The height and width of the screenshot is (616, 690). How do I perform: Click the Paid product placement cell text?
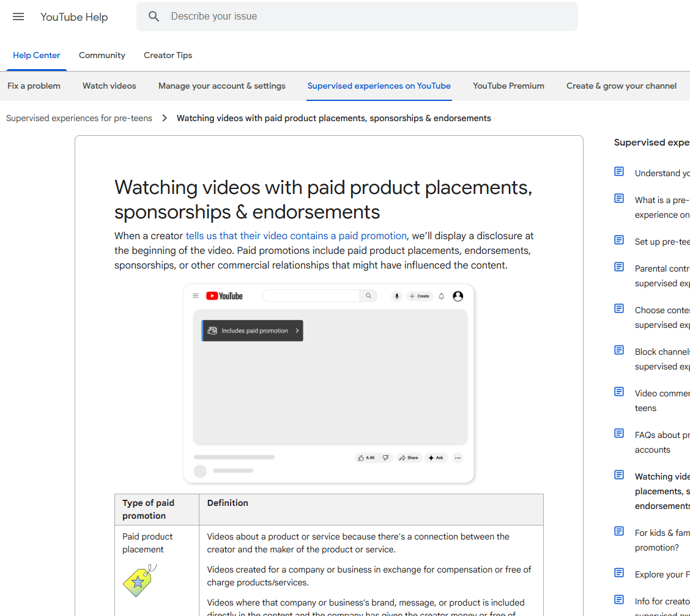[x=147, y=543]
